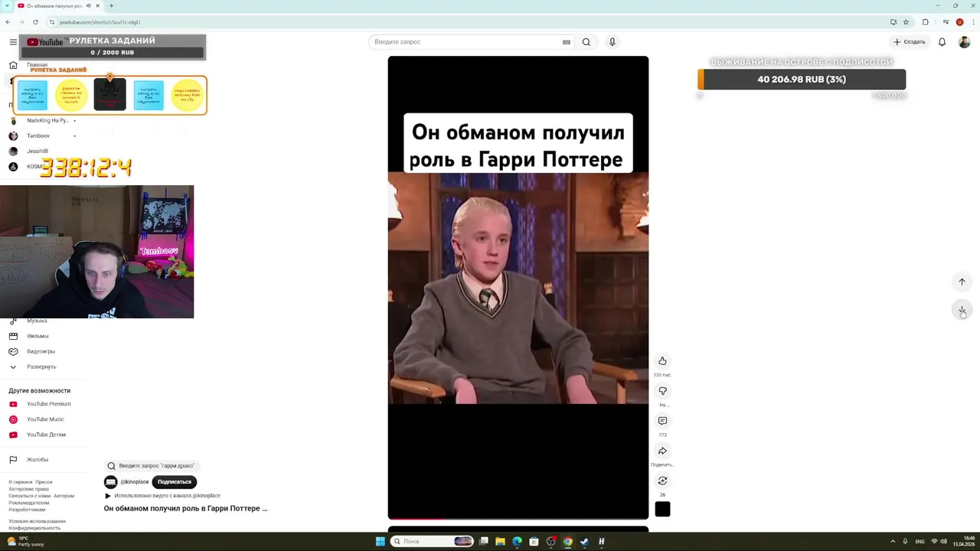
Task: Click the magnifier search button
Action: point(586,42)
